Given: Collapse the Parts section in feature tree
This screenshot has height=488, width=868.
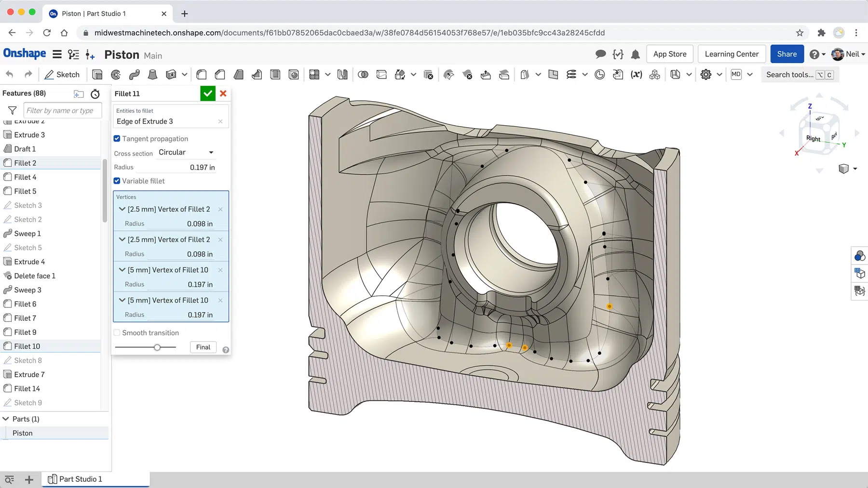Looking at the screenshot, I should [x=6, y=419].
